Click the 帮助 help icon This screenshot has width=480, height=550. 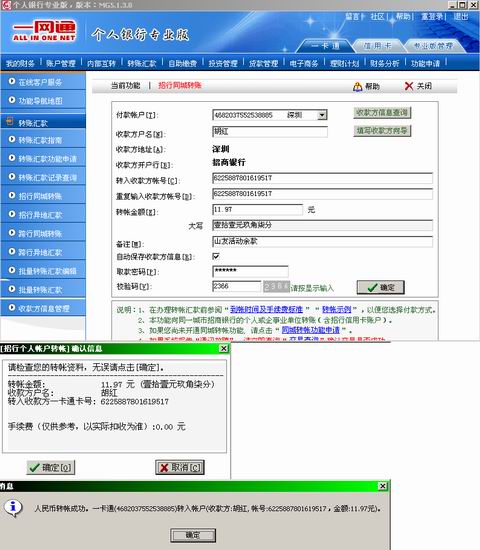(357, 86)
